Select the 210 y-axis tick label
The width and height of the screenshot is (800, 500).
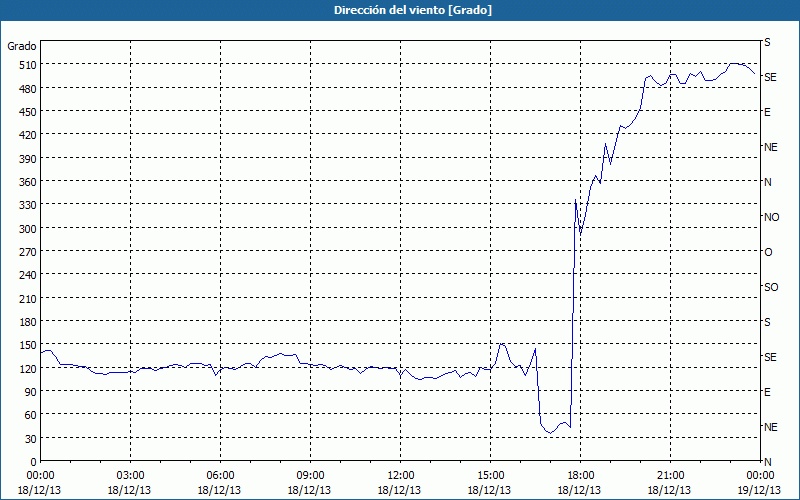(28, 298)
